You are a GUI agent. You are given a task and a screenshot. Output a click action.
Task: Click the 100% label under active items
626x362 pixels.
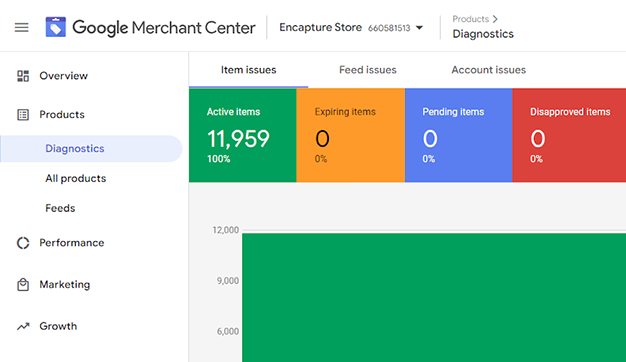coord(218,159)
